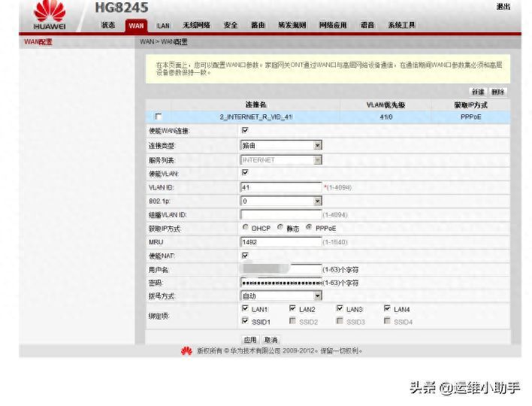532x406 pixels.
Task: Toggle the 使能VLAN checkbox
Action: pos(245,172)
